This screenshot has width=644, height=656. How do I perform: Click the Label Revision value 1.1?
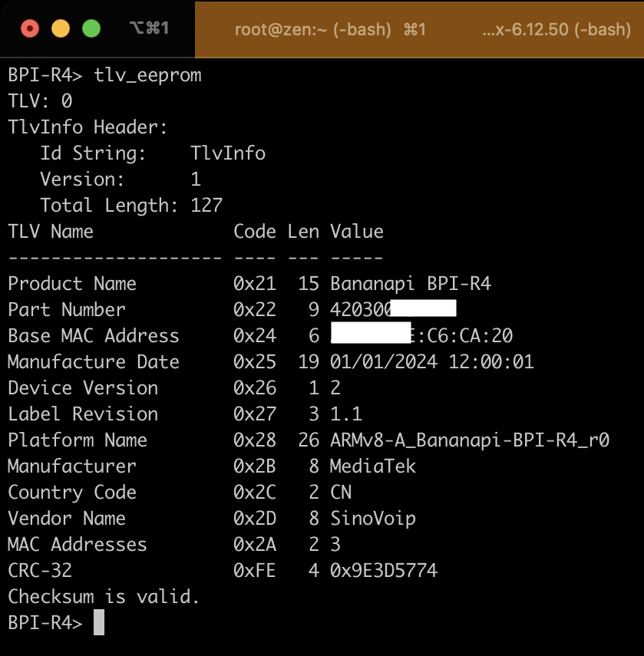point(346,414)
